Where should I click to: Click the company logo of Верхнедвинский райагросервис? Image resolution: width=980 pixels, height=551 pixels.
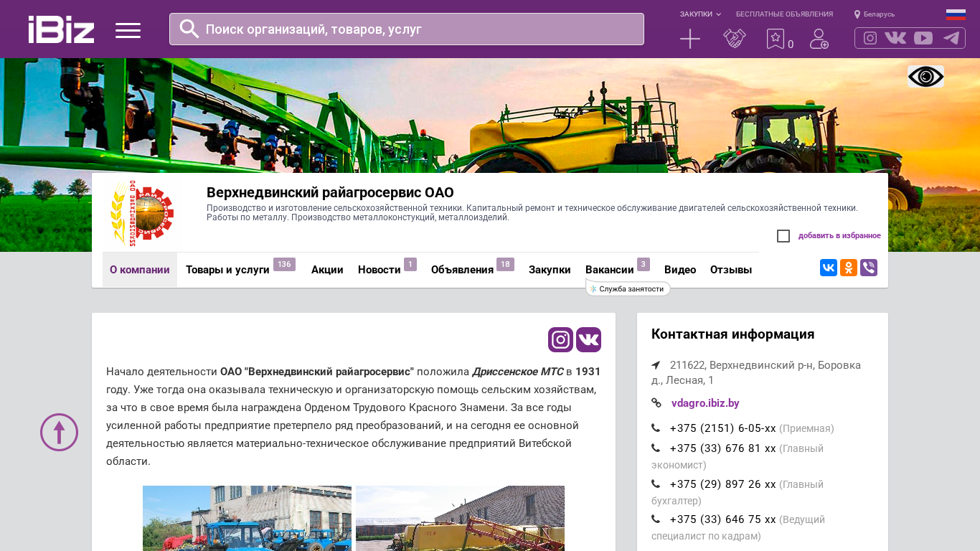[x=142, y=213]
